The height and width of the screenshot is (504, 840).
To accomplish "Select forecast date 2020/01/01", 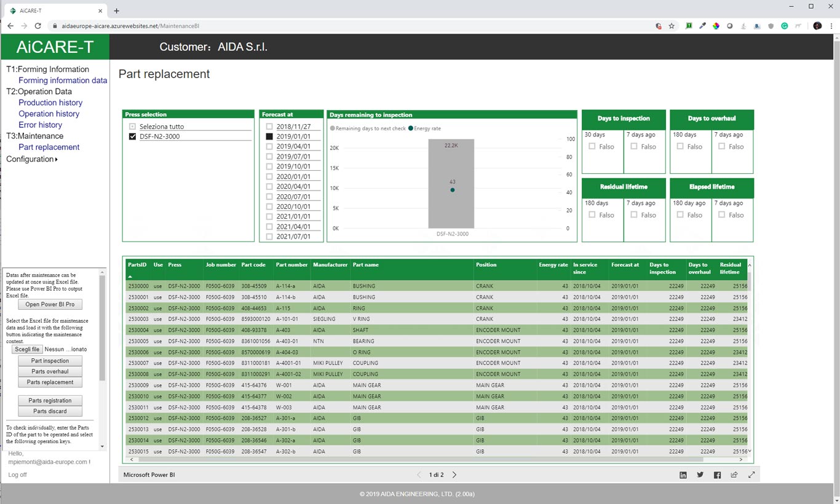I will click(x=269, y=176).
